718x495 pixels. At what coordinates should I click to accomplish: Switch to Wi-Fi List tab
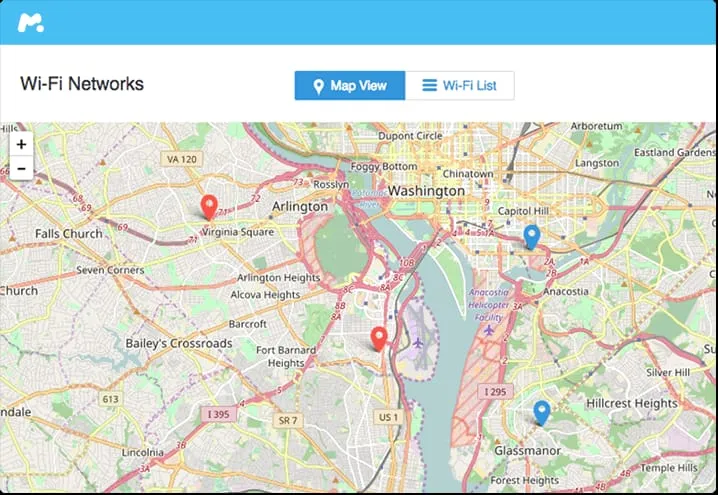tap(460, 86)
